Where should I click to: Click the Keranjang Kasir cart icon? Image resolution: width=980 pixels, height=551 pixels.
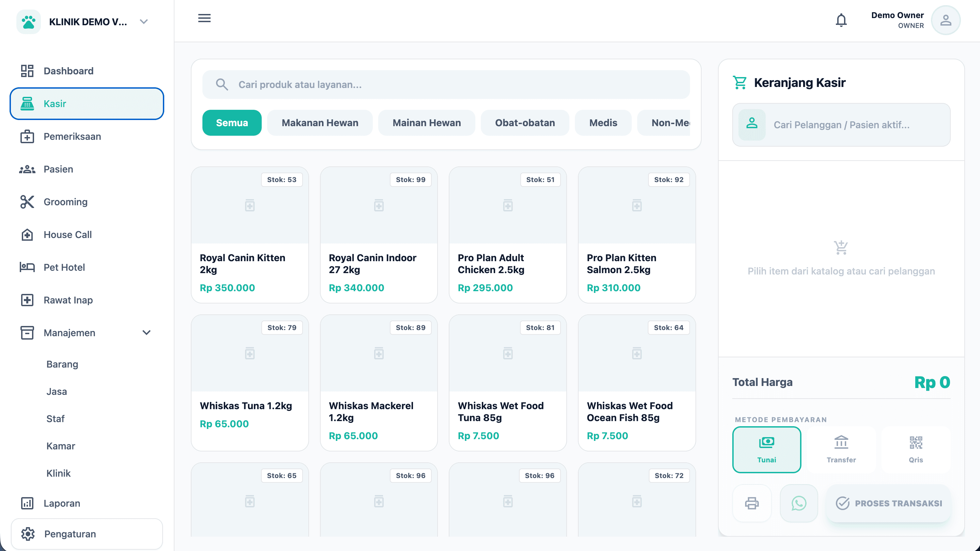click(740, 83)
